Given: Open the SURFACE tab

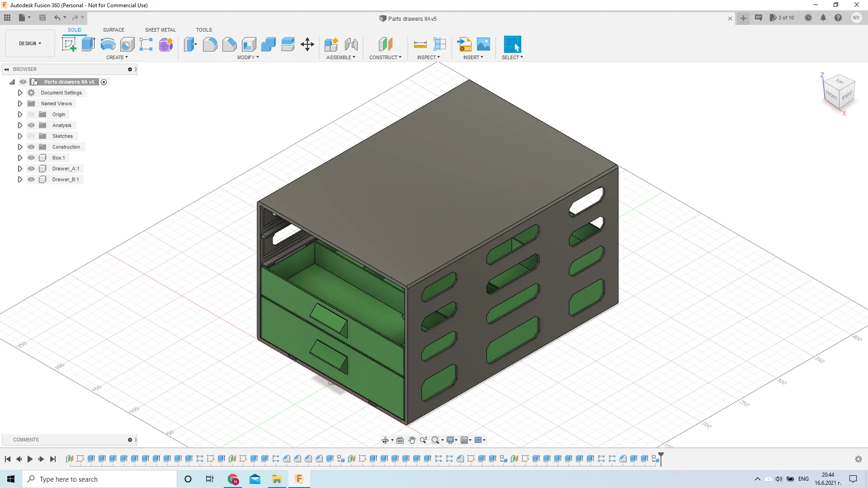Looking at the screenshot, I should 113,30.
